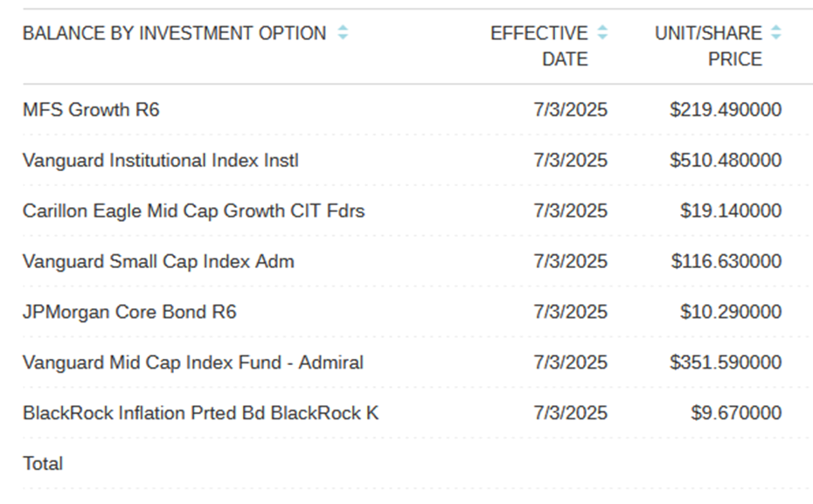Click sort arrows beside Balance by Investment Option
Screen dimensions: 813x504
343,33
